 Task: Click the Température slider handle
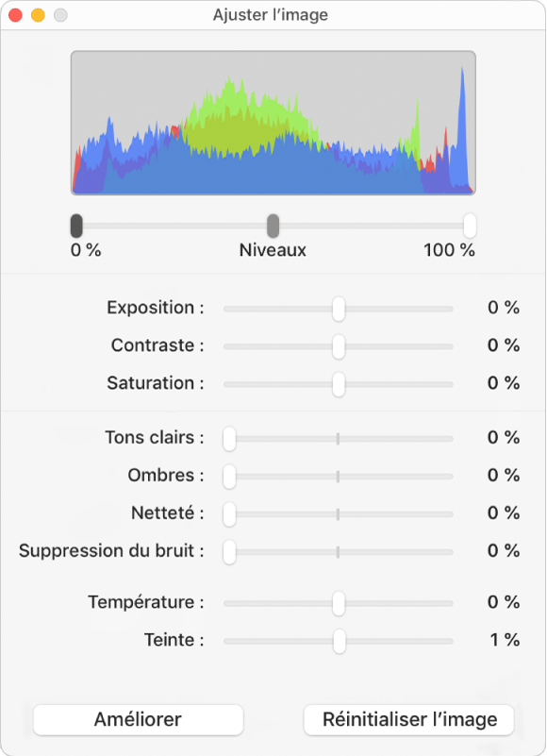click(x=339, y=603)
